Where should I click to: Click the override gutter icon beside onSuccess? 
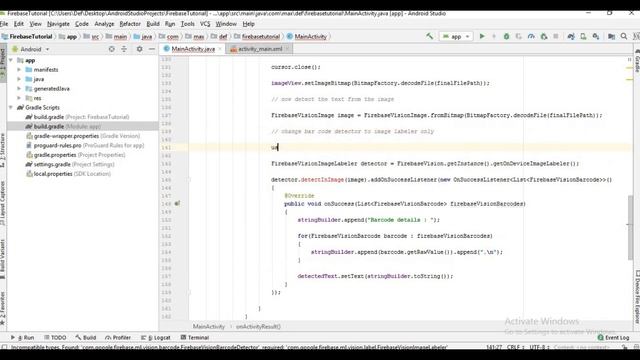pos(177,203)
